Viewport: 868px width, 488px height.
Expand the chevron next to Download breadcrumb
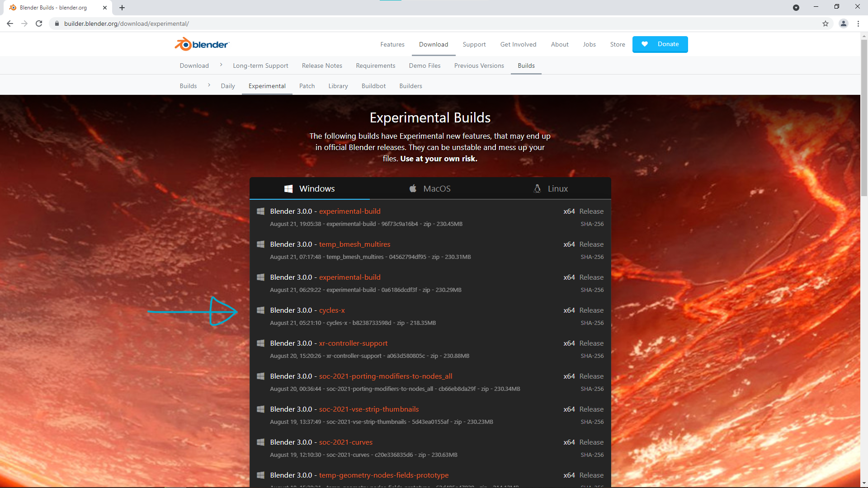click(x=221, y=65)
